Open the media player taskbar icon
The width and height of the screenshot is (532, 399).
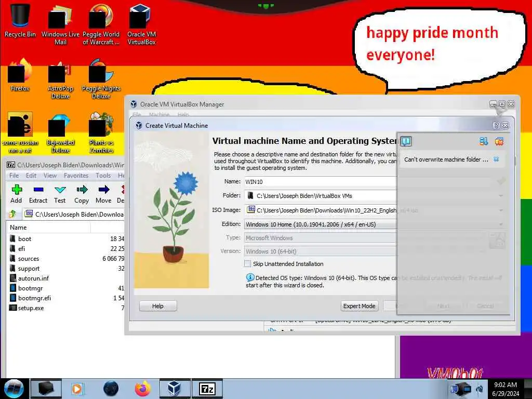77,389
